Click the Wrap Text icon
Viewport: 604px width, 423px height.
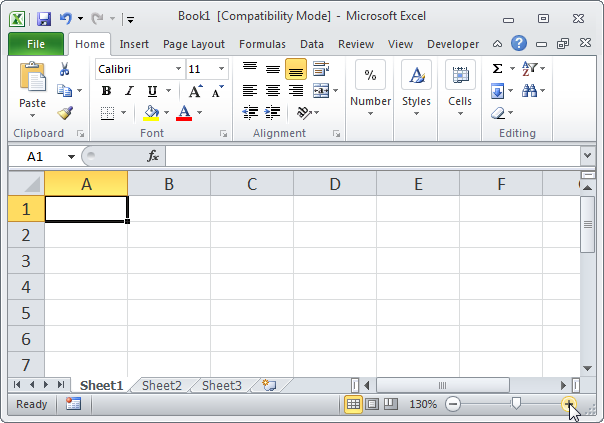320,69
